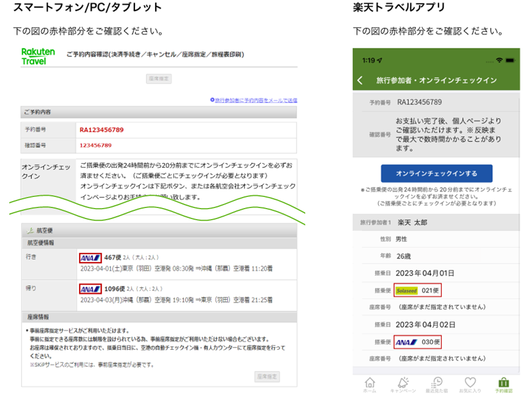
Task: Open the キャンペーン megaphone icon
Action: tap(403, 384)
